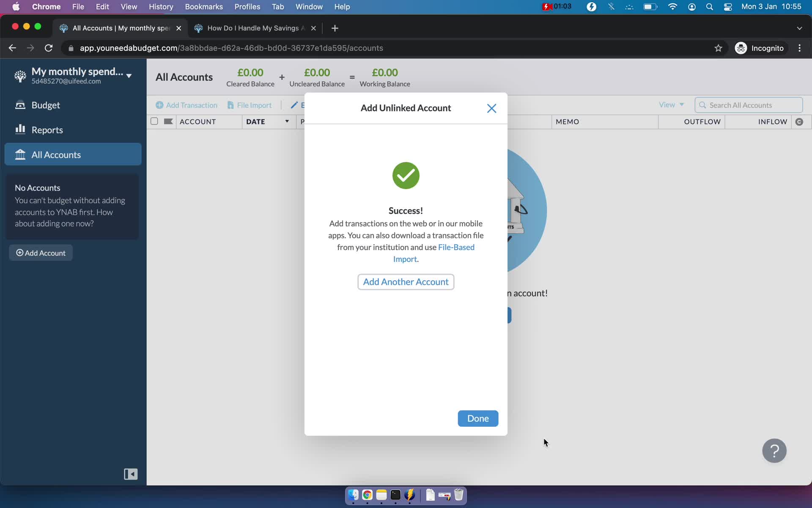This screenshot has height=508, width=812.
Task: Switch to the How Do I Handle Savings tab
Action: coord(255,28)
